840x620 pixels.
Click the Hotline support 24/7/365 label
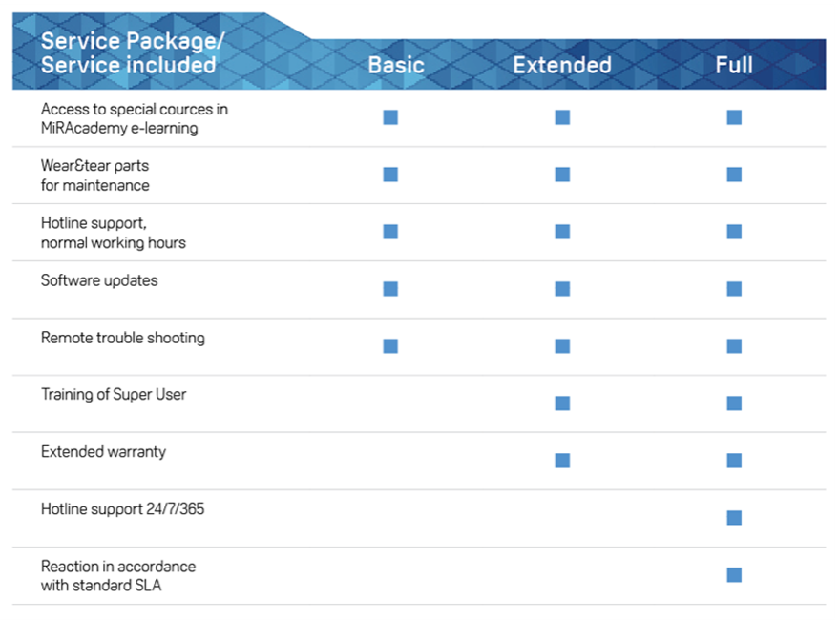click(123, 509)
